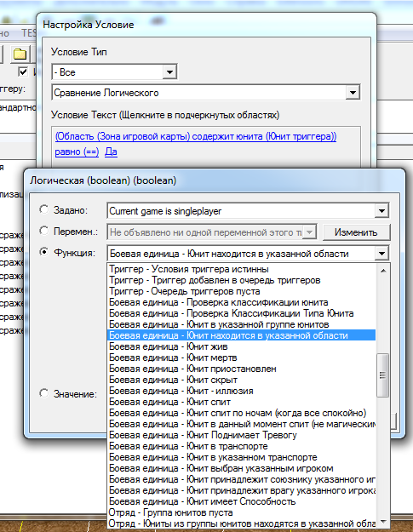Select Боевая единица - Юнит скрыт

coord(241,380)
